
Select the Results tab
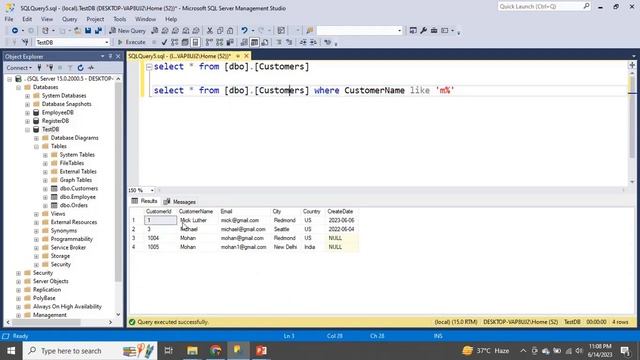pos(144,201)
